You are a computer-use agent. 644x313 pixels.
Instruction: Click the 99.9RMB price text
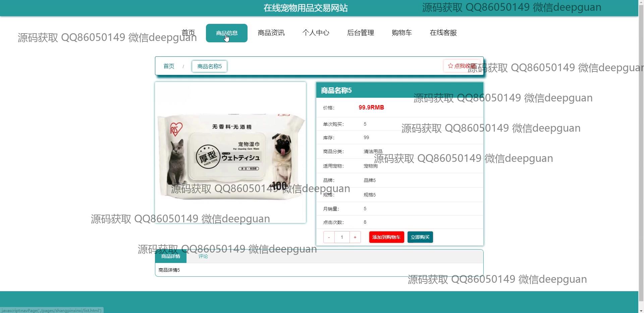tap(371, 107)
